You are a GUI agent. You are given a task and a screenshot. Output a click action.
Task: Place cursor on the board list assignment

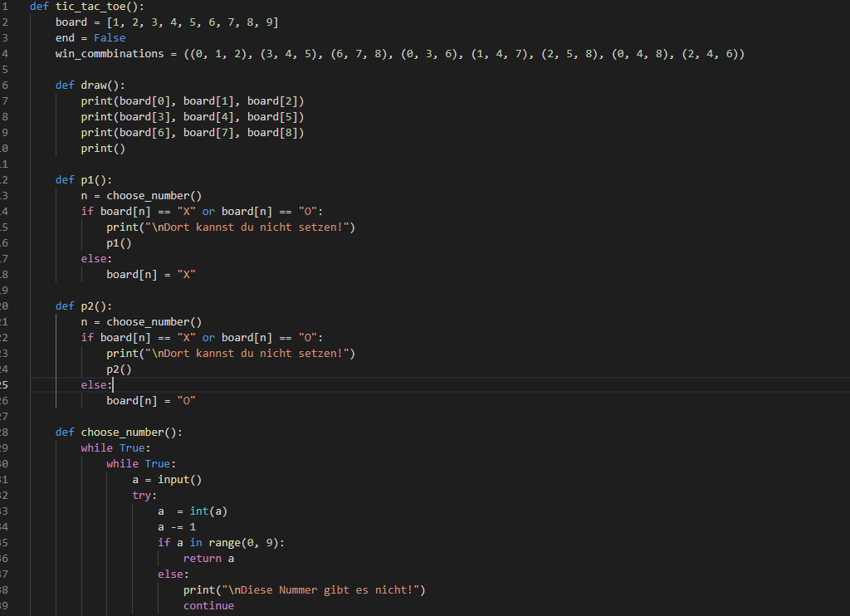[x=166, y=22]
